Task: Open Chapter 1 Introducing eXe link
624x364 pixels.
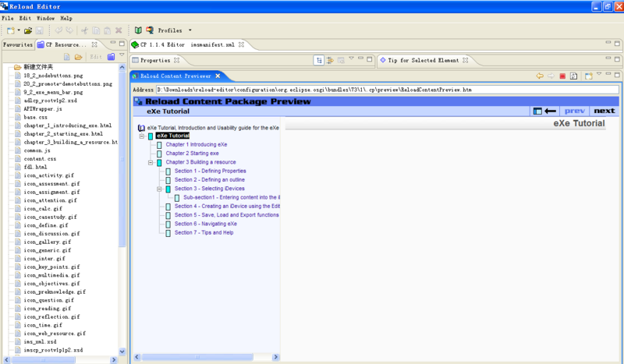Action: 196,145
